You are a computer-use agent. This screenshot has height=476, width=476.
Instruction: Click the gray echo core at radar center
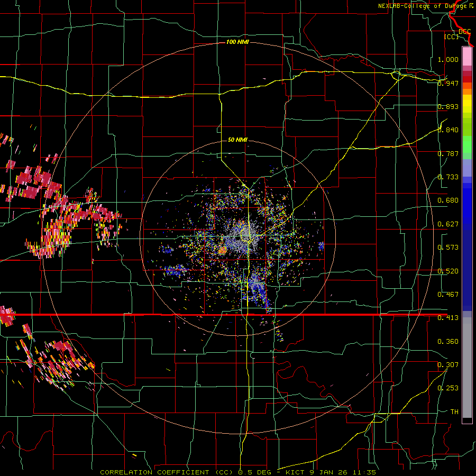[241, 235]
